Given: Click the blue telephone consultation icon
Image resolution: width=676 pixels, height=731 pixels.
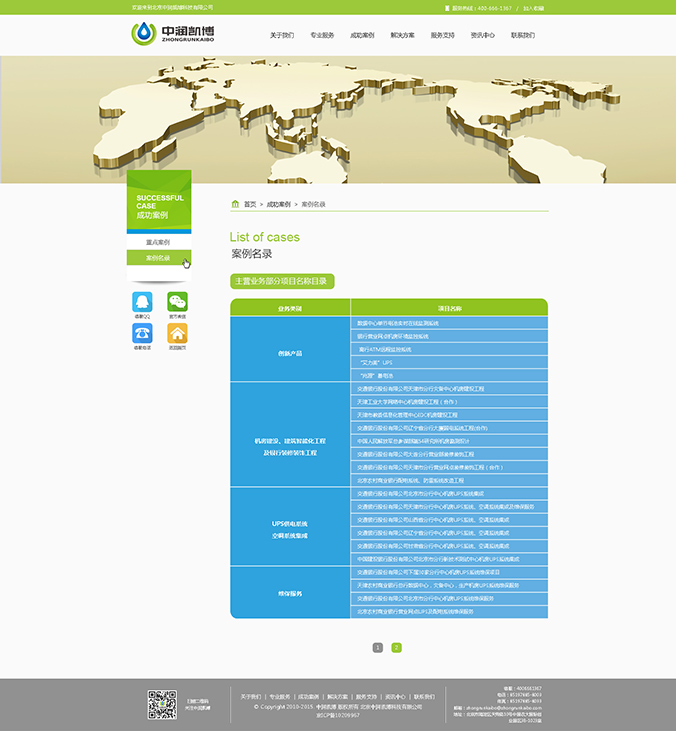Looking at the screenshot, I should 142,334.
